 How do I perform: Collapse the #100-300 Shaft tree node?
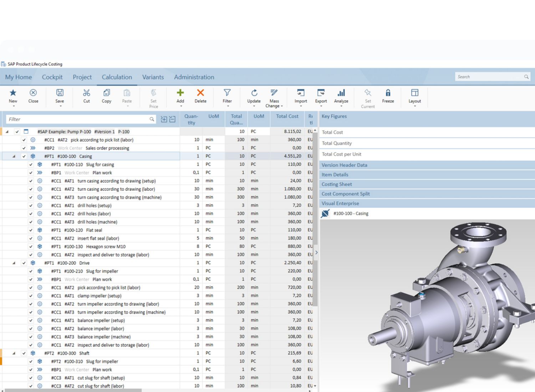(x=14, y=353)
